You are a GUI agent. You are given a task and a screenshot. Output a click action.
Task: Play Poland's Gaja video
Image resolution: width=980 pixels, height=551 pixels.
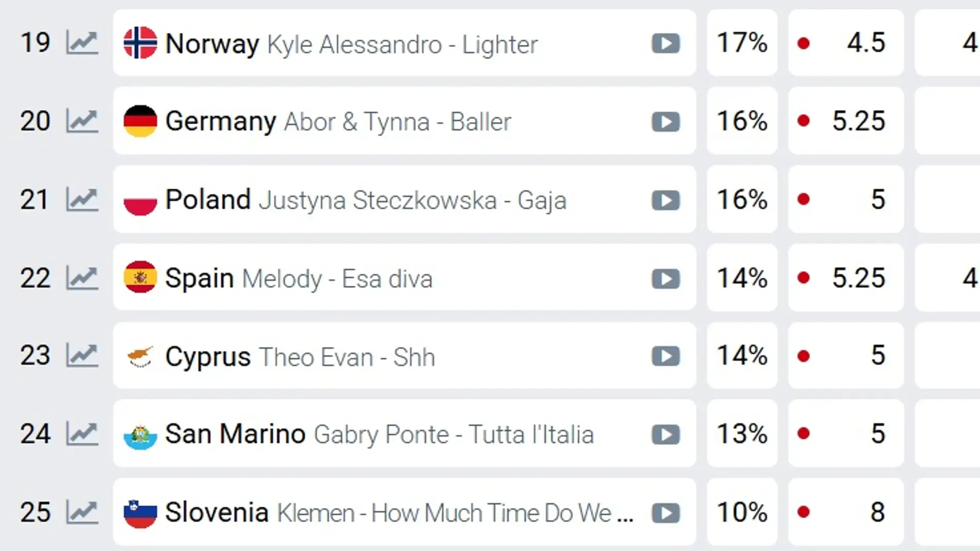pyautogui.click(x=665, y=200)
